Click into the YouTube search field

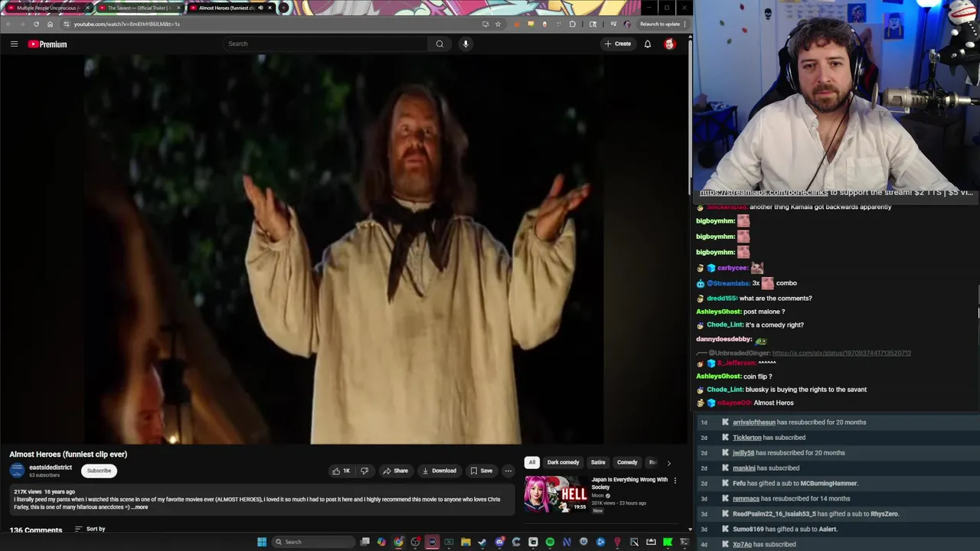325,44
